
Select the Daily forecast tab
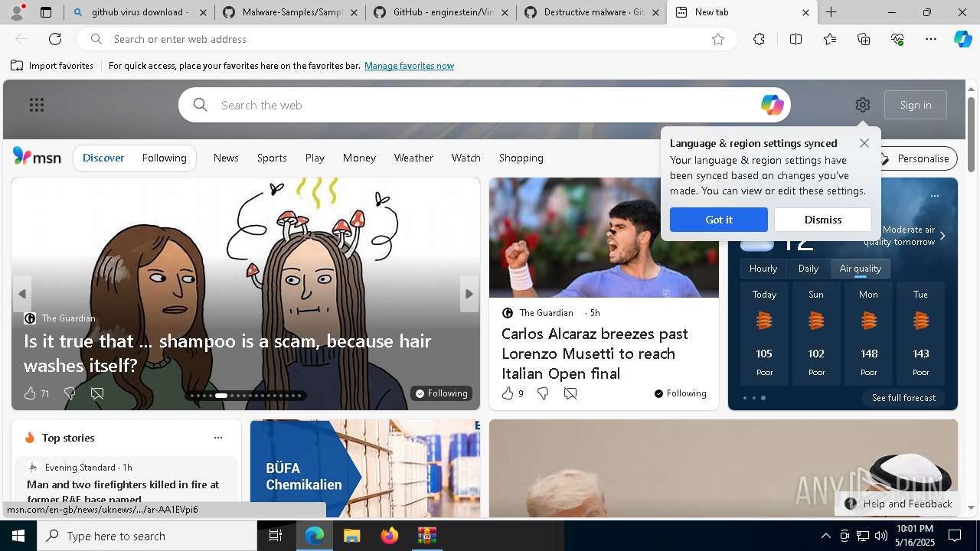[x=808, y=269]
